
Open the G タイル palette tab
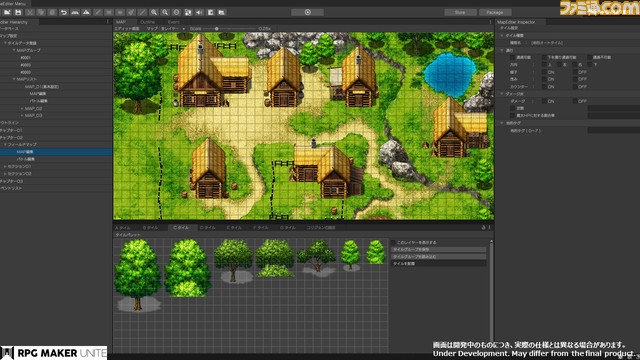[x=288, y=228]
